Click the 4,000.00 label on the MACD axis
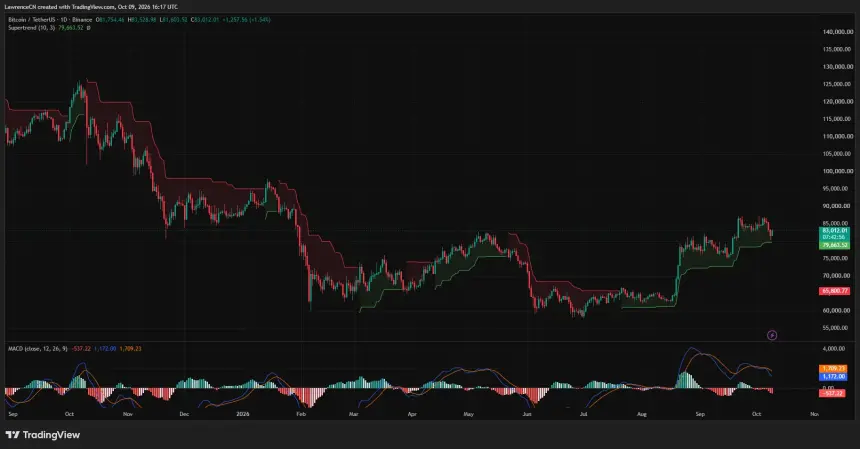860x449 pixels. 835,349
